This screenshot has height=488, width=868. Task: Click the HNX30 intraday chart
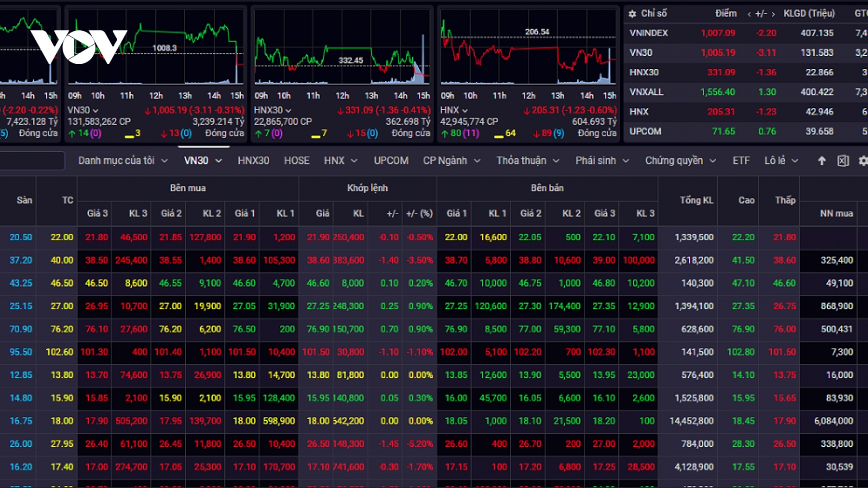(x=342, y=48)
